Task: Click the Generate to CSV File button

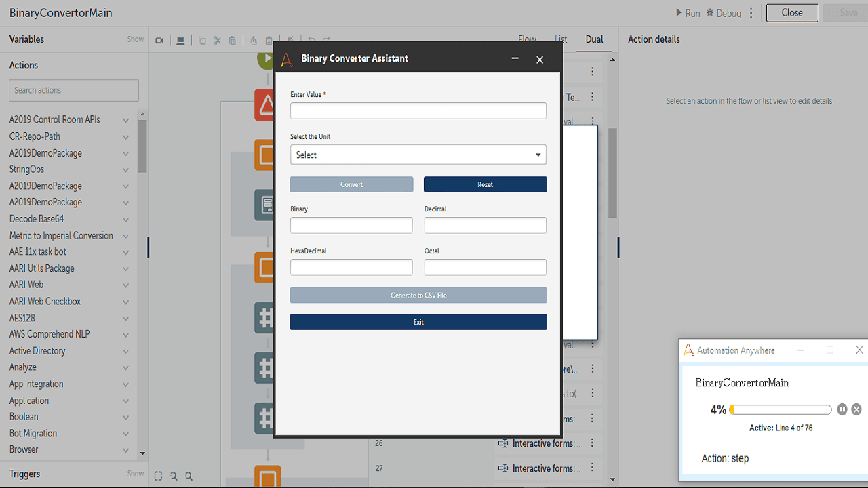Action: click(418, 296)
